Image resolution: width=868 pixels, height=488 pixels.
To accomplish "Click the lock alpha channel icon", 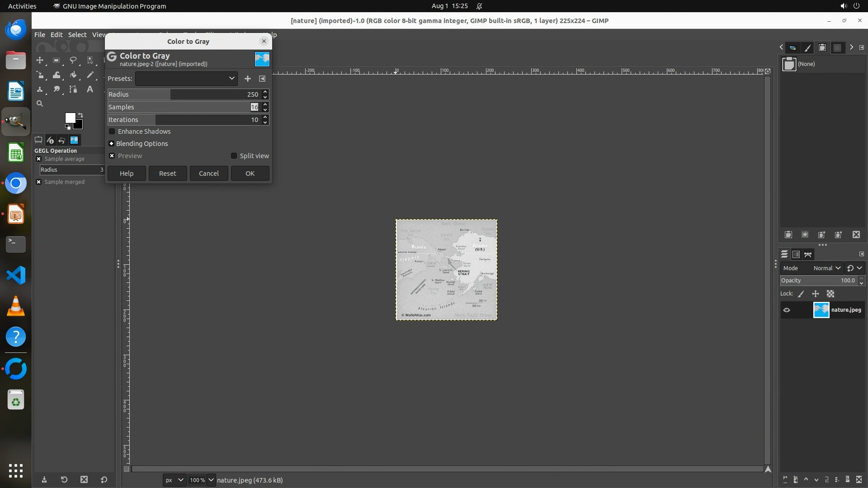I will [830, 294].
